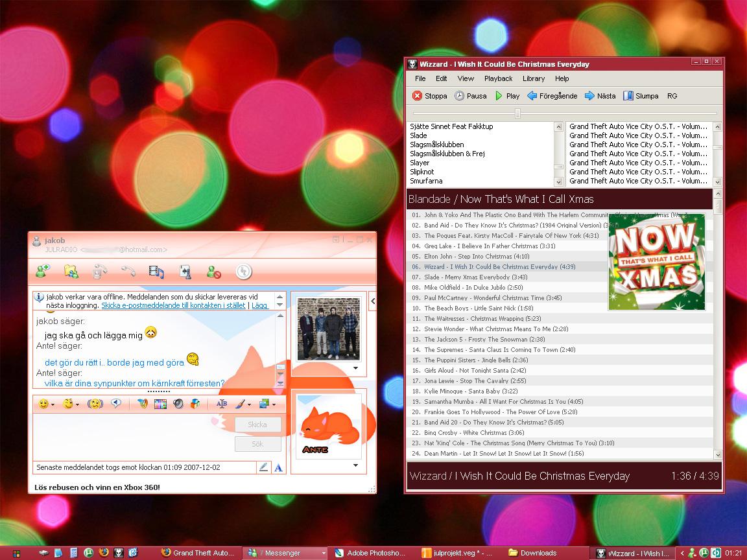Click the track list scroll down arrow
The image size is (747, 560).
pyautogui.click(x=718, y=455)
